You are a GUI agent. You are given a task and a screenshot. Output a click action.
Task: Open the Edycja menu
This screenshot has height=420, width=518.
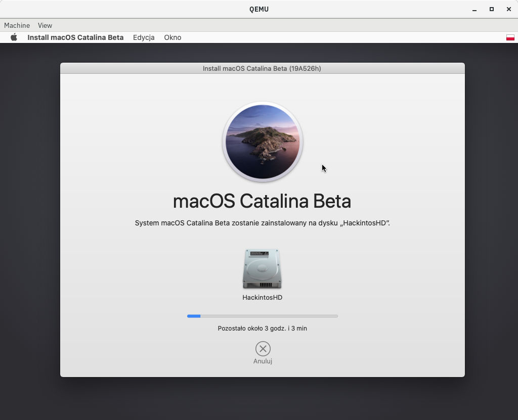144,37
